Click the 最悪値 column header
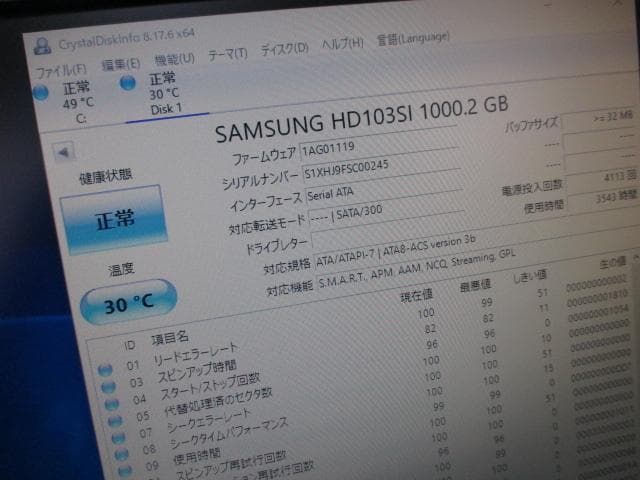The width and height of the screenshot is (640, 480). click(475, 286)
